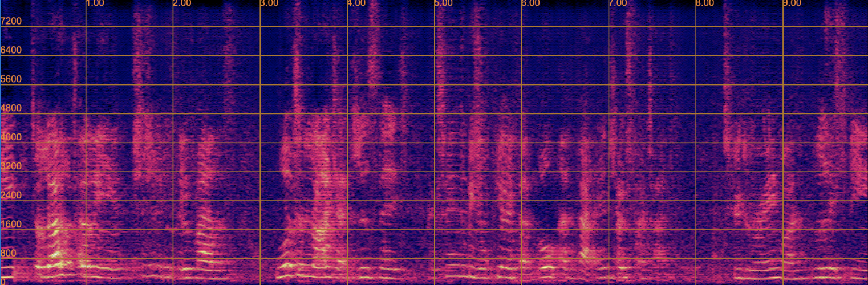Click the 3.00 time marker label
Screen dimensions: 868x285
point(269,3)
